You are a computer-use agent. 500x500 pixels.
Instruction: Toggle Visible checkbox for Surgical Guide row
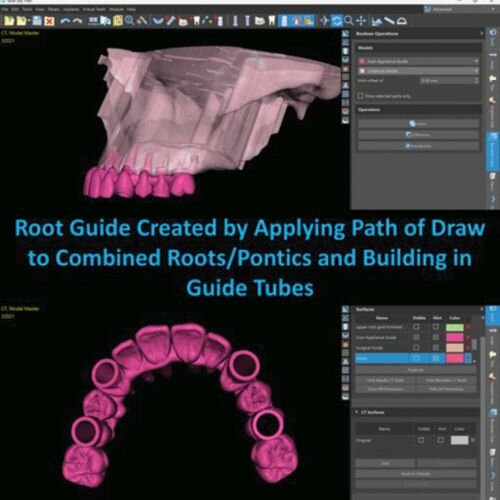point(416,348)
